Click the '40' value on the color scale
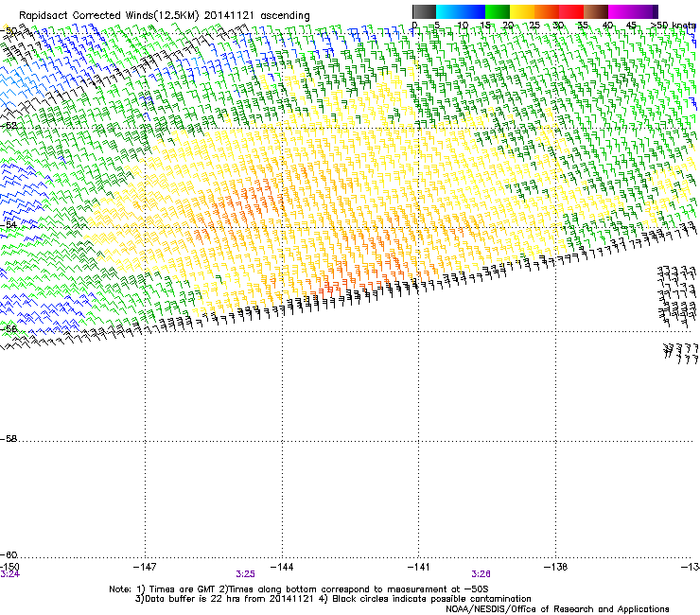The image size is (700, 615). (607, 26)
